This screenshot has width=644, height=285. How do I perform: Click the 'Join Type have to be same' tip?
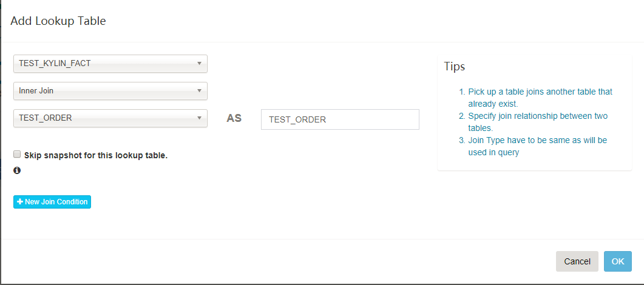point(537,146)
